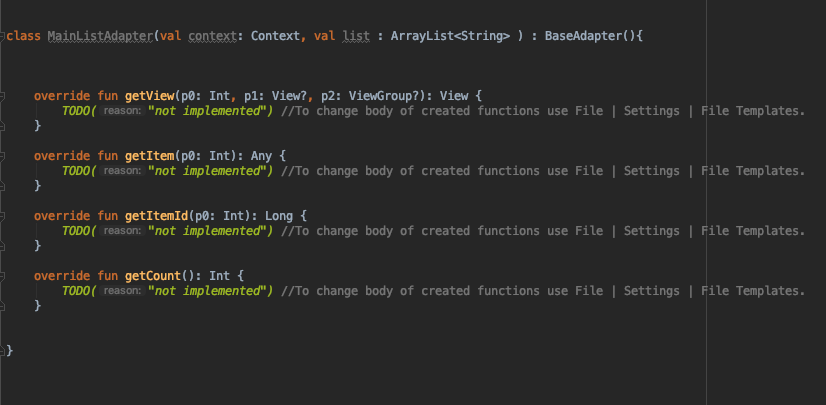The image size is (826, 405).
Task: Click the 'Long' return type
Action: (x=279, y=216)
